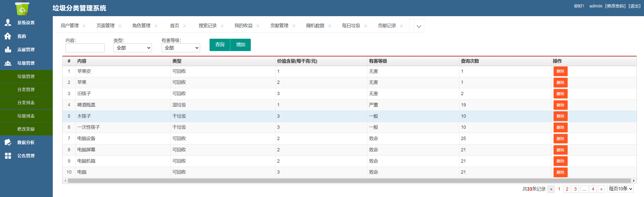The image size is (644, 197).
Task: Close the 我的收益 tab
Action: [258, 26]
